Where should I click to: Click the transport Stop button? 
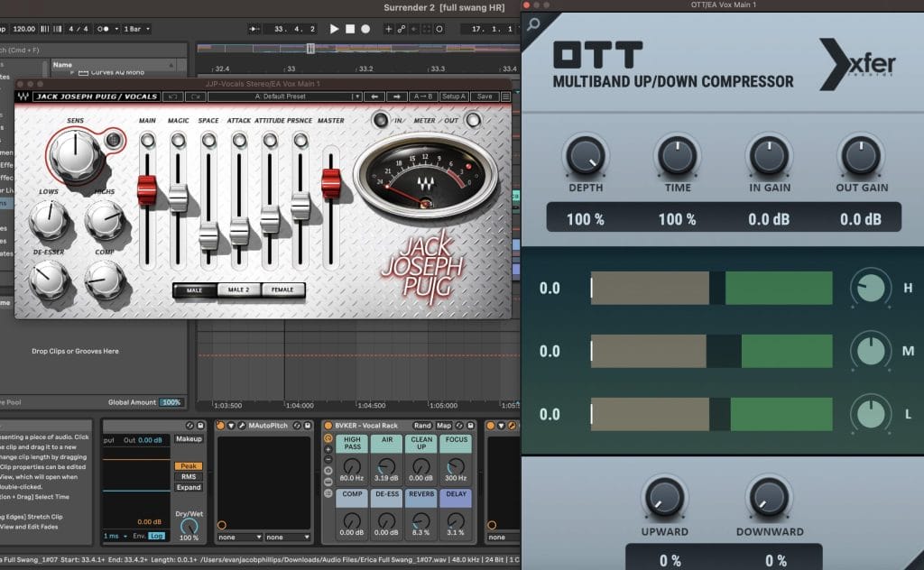(350, 29)
